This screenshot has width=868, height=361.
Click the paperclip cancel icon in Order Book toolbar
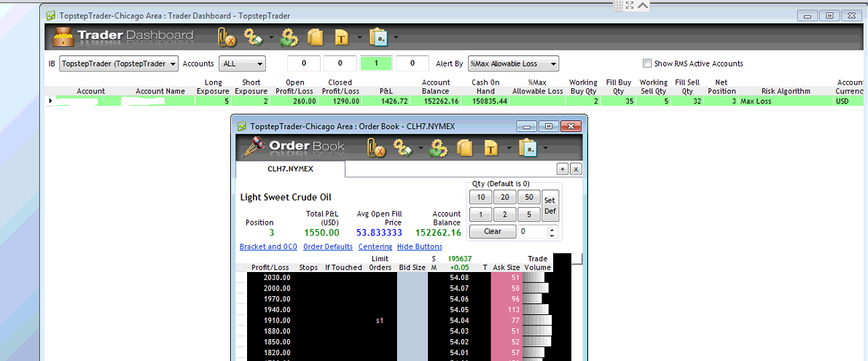pyautogui.click(x=377, y=147)
